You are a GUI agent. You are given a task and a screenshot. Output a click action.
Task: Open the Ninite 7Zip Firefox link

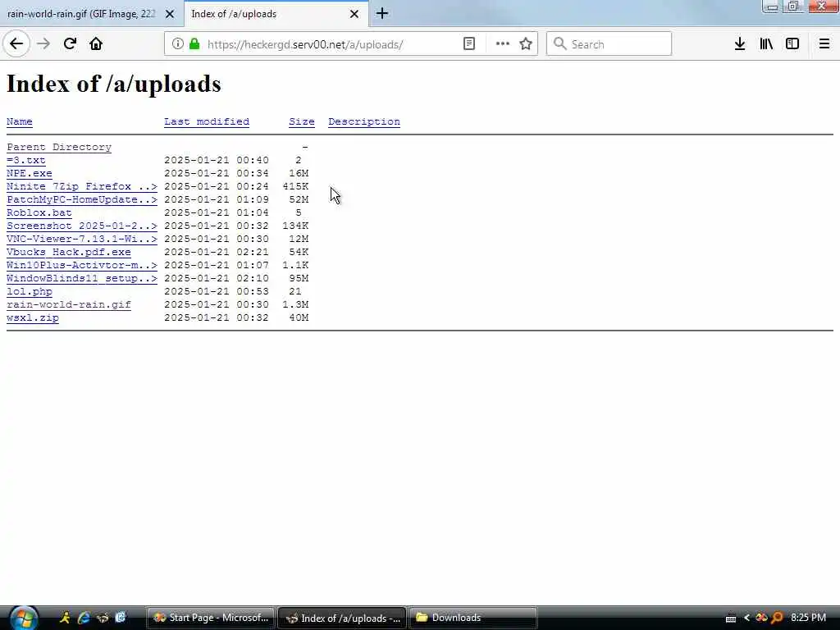tap(82, 186)
